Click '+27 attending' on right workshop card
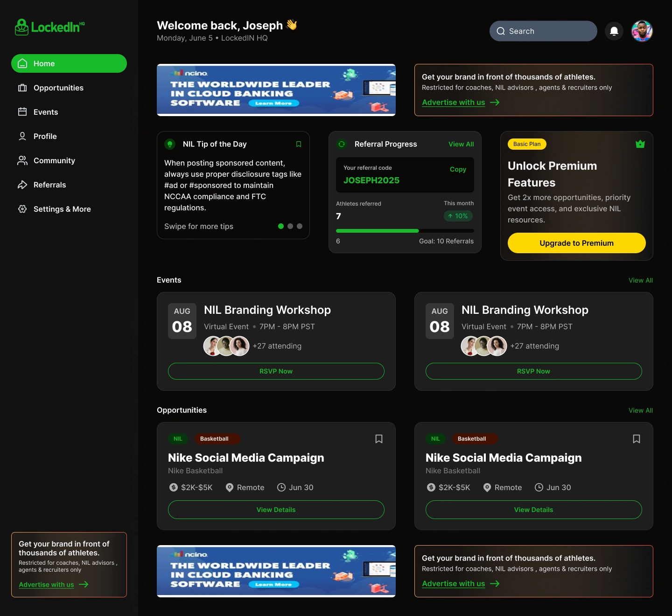Screen dimensions: 672x616 (535, 346)
